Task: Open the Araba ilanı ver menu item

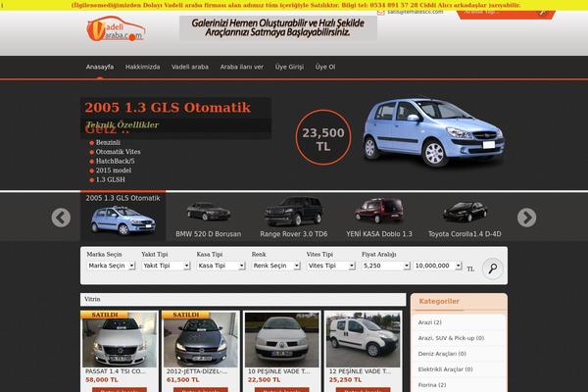Action: (242, 67)
